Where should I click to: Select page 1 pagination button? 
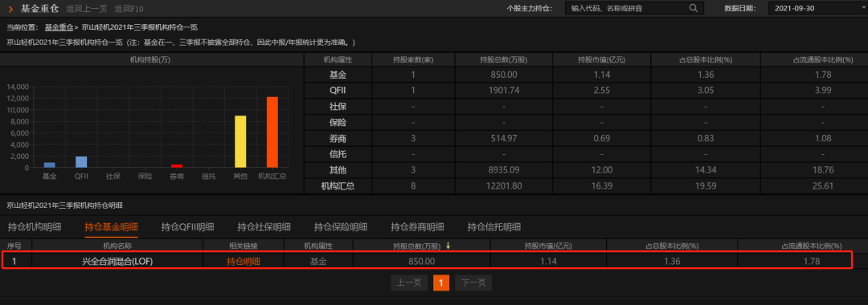pyautogui.click(x=440, y=283)
